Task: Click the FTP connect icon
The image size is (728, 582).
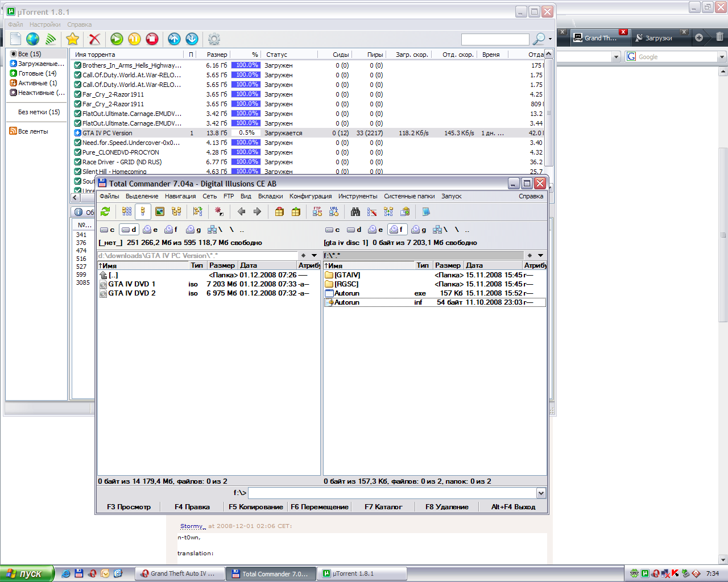Action: point(317,211)
